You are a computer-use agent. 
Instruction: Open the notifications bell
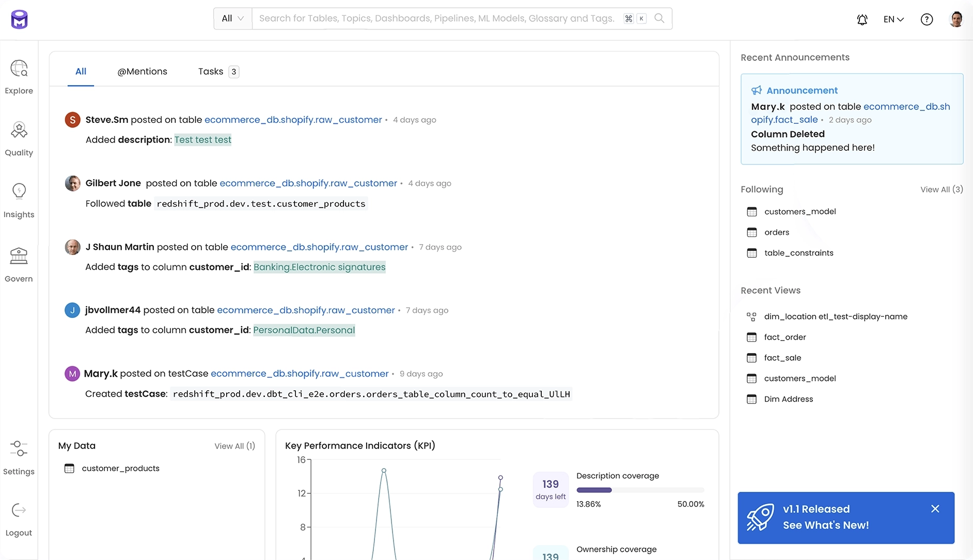(862, 20)
